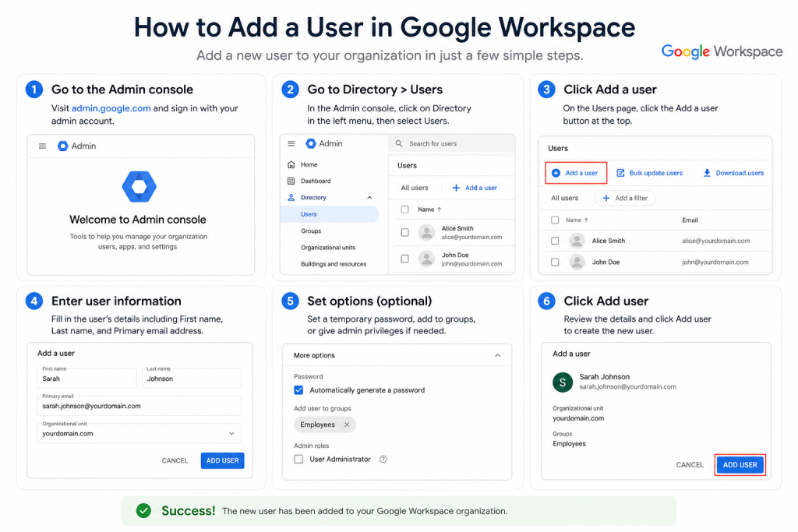
Task: Click Download users link
Action: (740, 173)
